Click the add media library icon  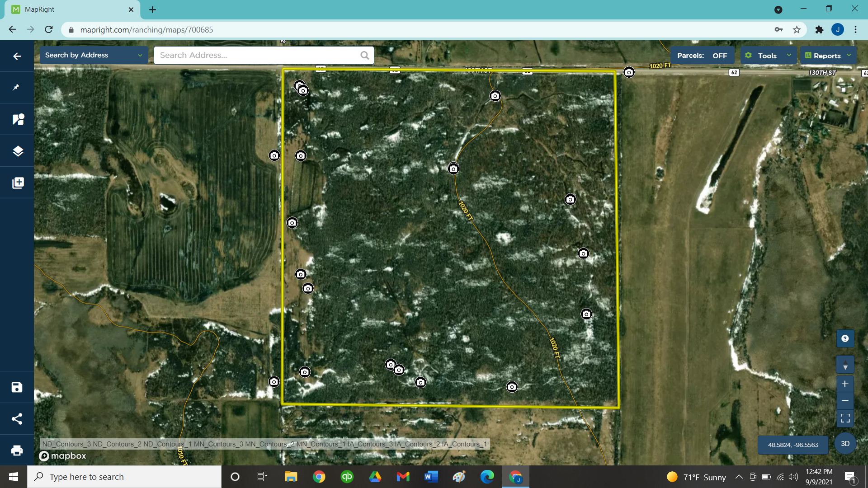[17, 183]
